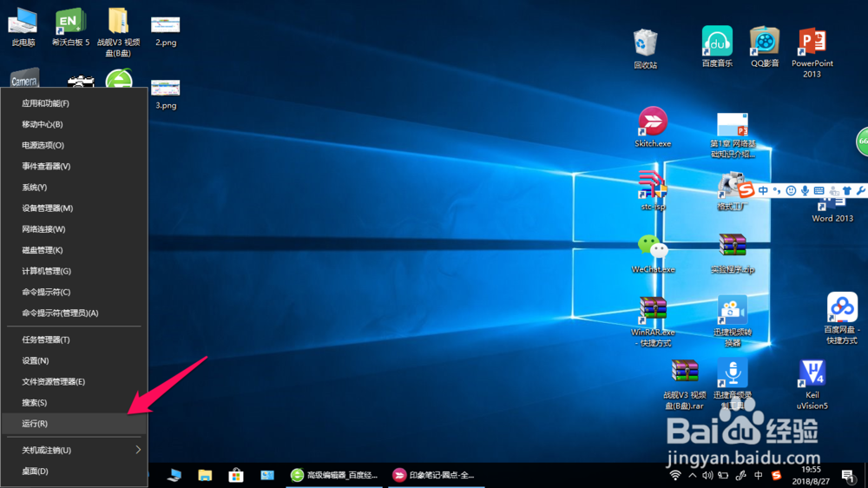Click the Sogou S logo on the IME bar
The width and height of the screenshot is (868, 488).
pos(746,190)
